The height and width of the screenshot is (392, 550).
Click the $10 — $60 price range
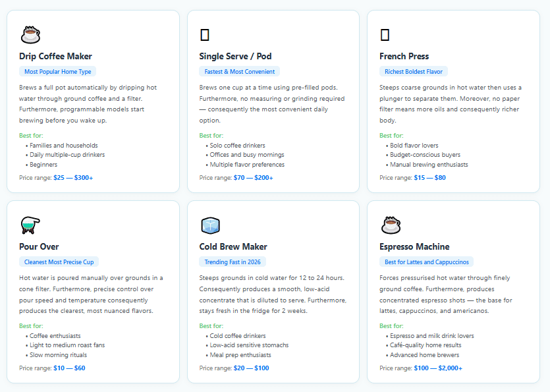pyautogui.click(x=69, y=368)
